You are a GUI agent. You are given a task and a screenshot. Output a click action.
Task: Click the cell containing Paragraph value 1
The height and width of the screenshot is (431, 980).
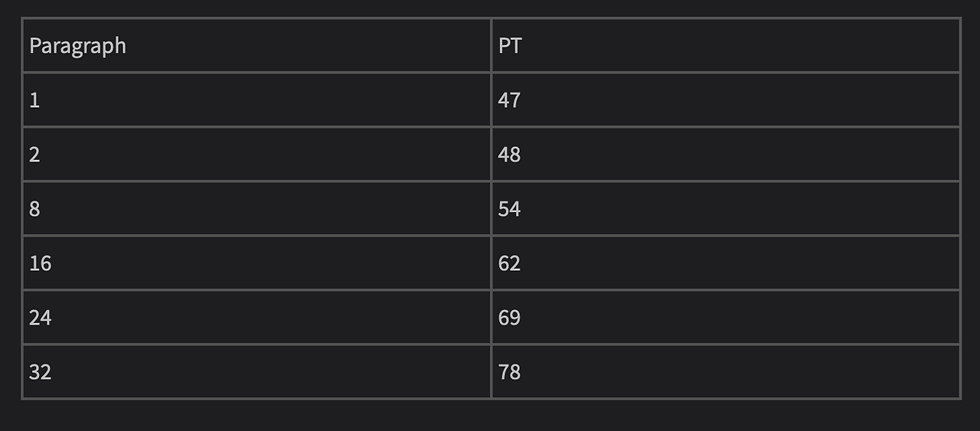[x=256, y=100]
